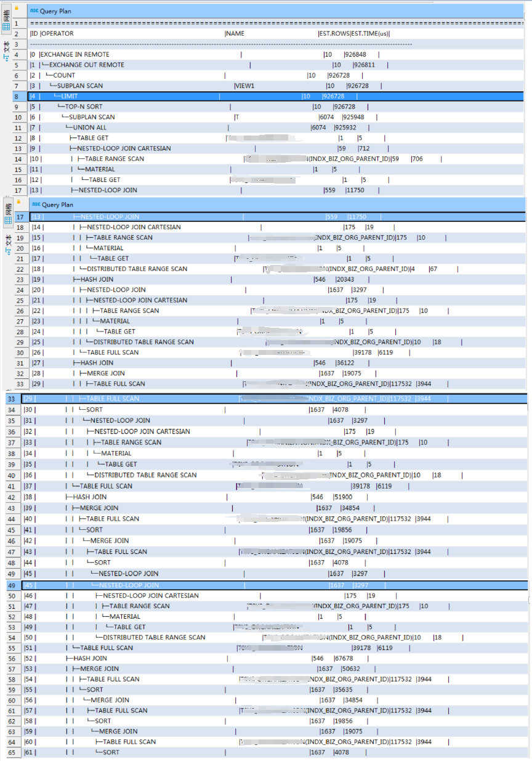Select the COUNT operator row
This screenshot has width=532, height=761.
click(x=64, y=75)
